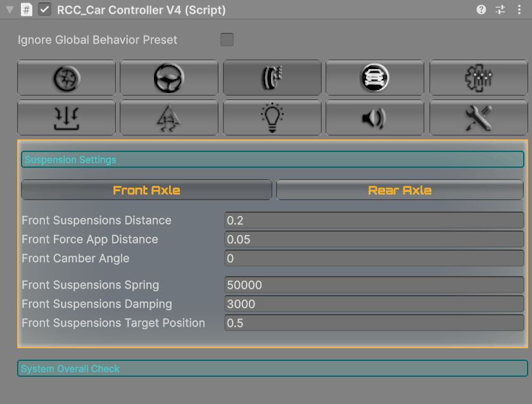Disable the RCC_Car Controller V4 script checkbox

44,9
